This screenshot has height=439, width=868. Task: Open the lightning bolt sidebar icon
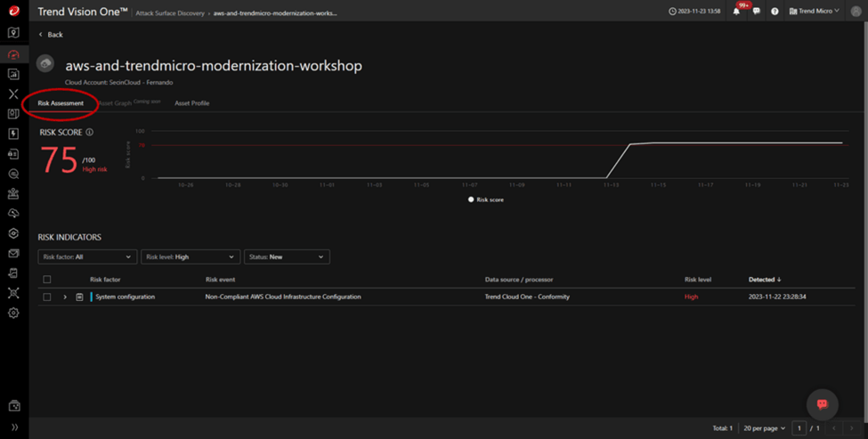pos(14,134)
